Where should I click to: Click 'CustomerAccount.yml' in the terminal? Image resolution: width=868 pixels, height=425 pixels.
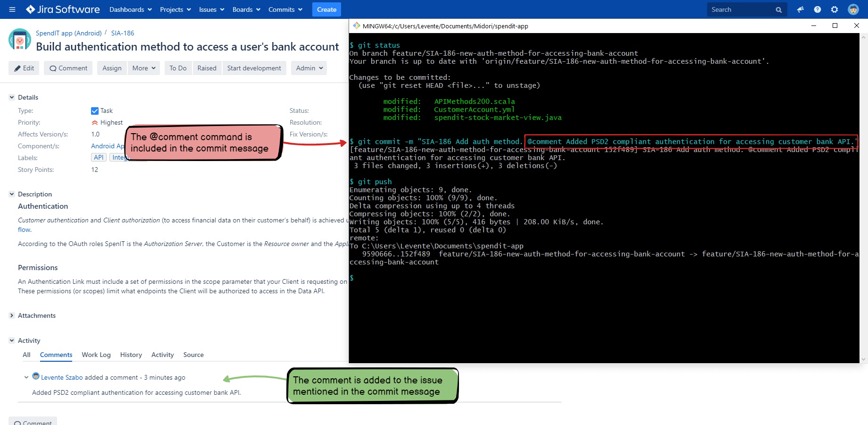pyautogui.click(x=474, y=110)
